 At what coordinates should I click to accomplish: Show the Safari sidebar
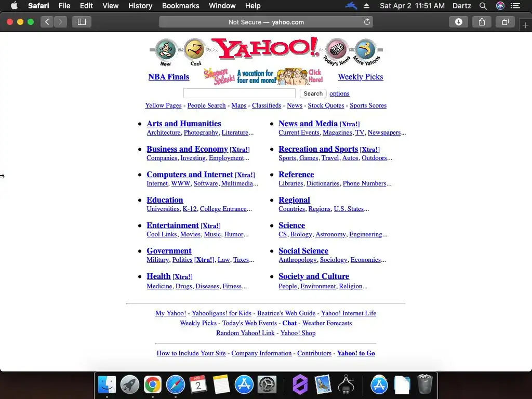point(82,22)
